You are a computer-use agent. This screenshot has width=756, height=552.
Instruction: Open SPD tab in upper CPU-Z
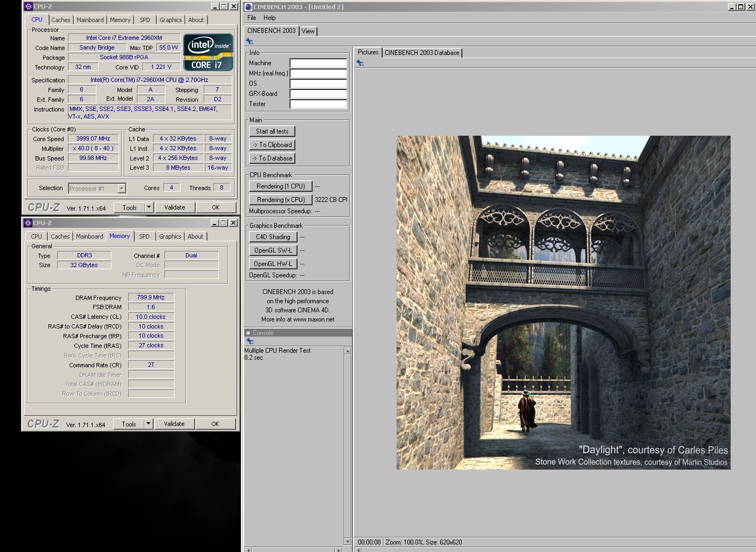coord(145,20)
